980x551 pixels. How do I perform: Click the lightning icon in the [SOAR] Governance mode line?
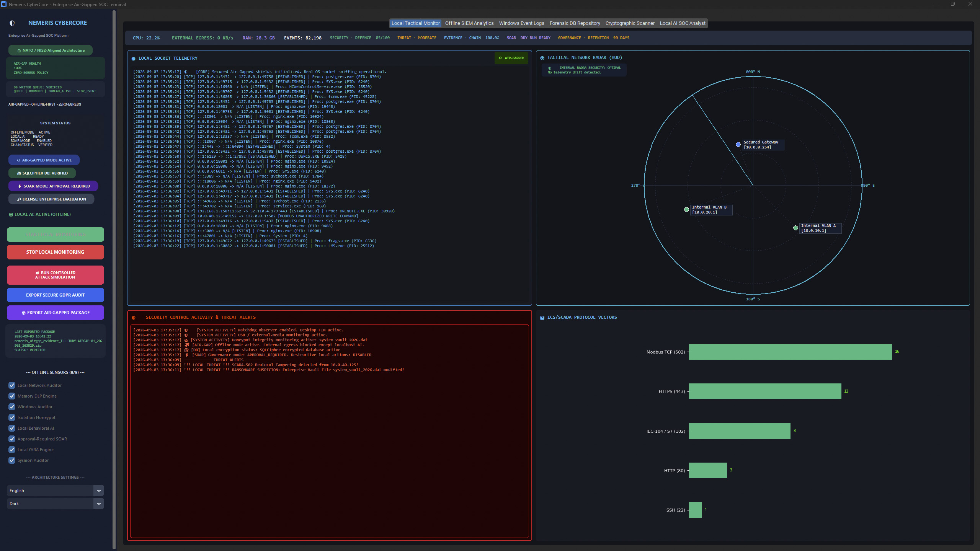(186, 355)
